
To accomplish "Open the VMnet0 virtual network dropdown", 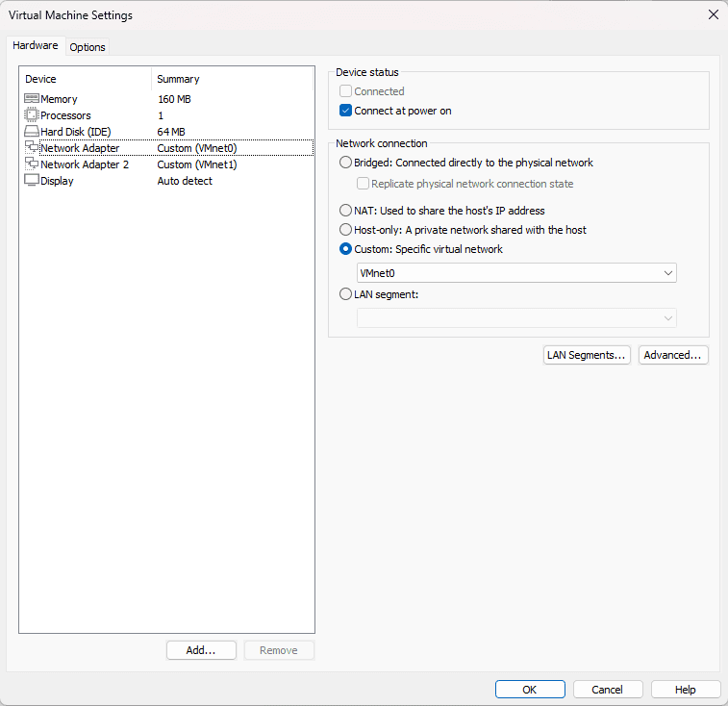I will tap(516, 273).
